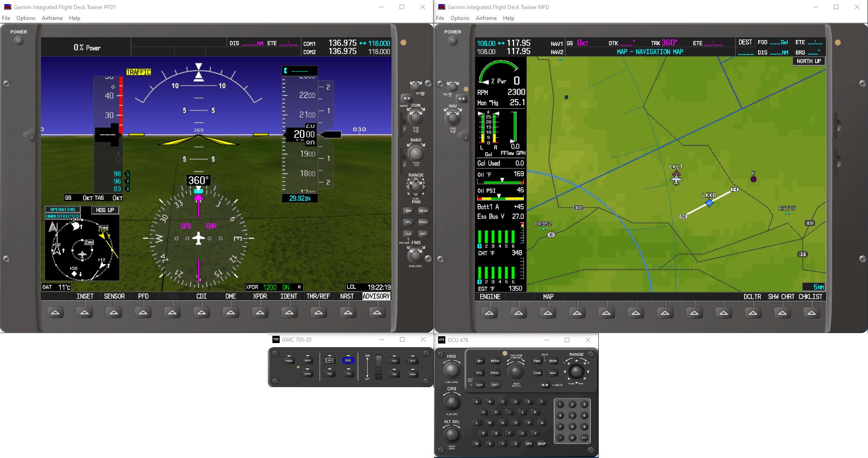The width and height of the screenshot is (868, 458).
Task: Click the bezel key under the XPDR softkey
Action: pos(260,313)
